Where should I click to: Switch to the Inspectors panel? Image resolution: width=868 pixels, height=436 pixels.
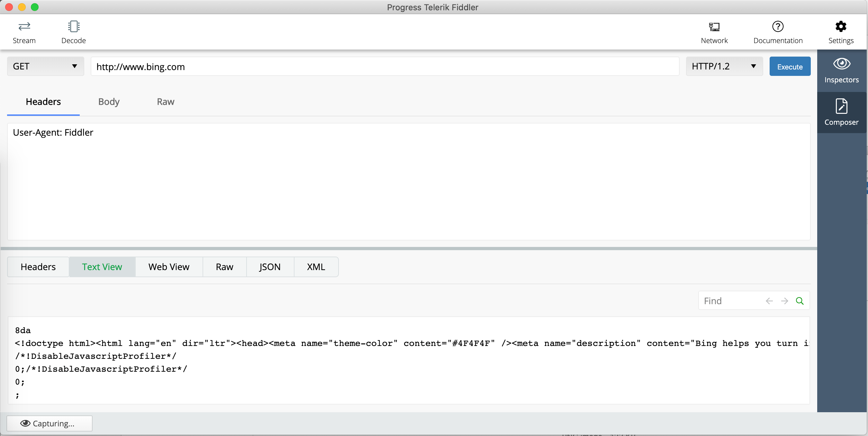click(841, 71)
